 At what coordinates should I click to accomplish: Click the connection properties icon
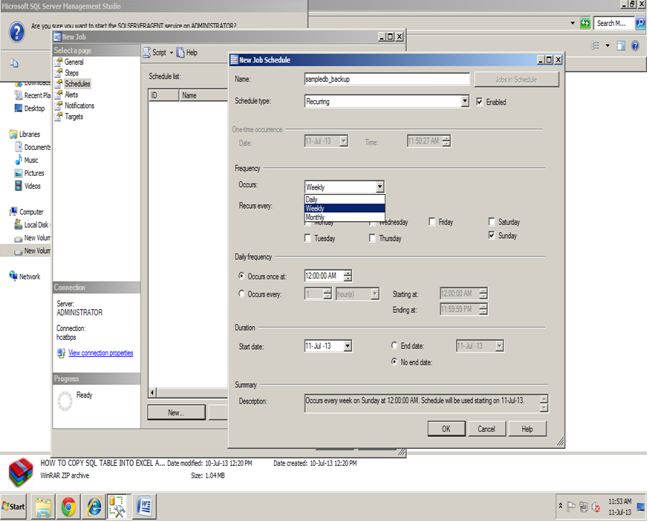[x=61, y=353]
